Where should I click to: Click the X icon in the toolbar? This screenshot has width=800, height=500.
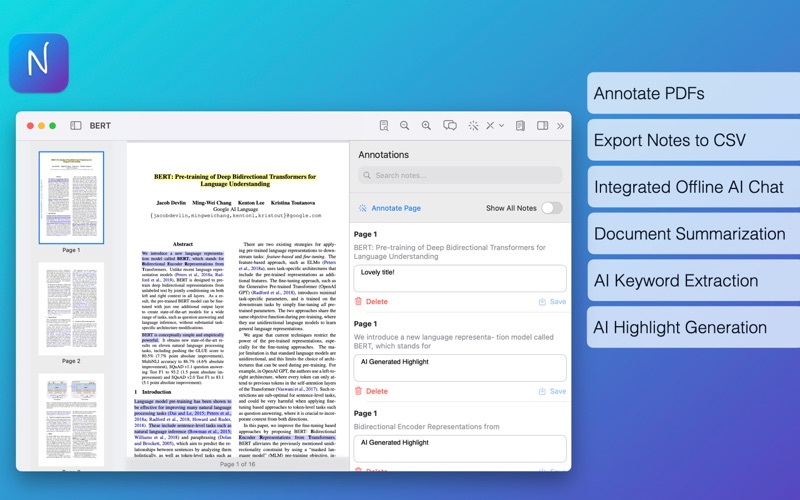pos(490,126)
